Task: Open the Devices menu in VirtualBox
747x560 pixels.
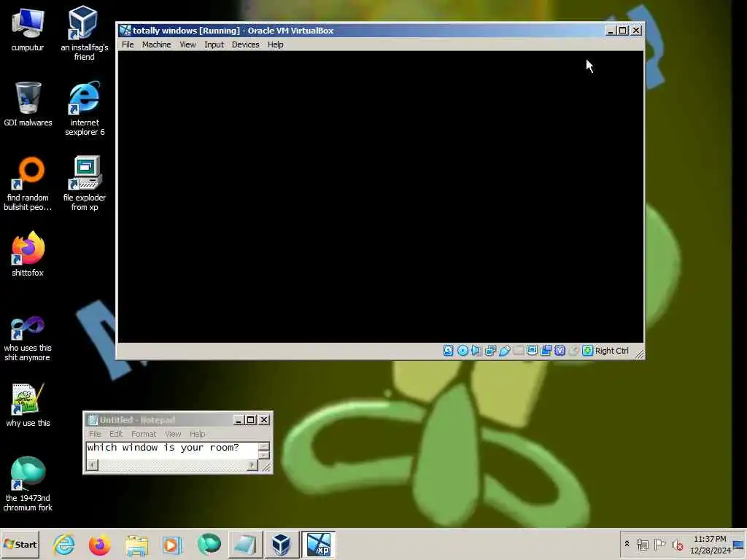Action: pos(245,44)
